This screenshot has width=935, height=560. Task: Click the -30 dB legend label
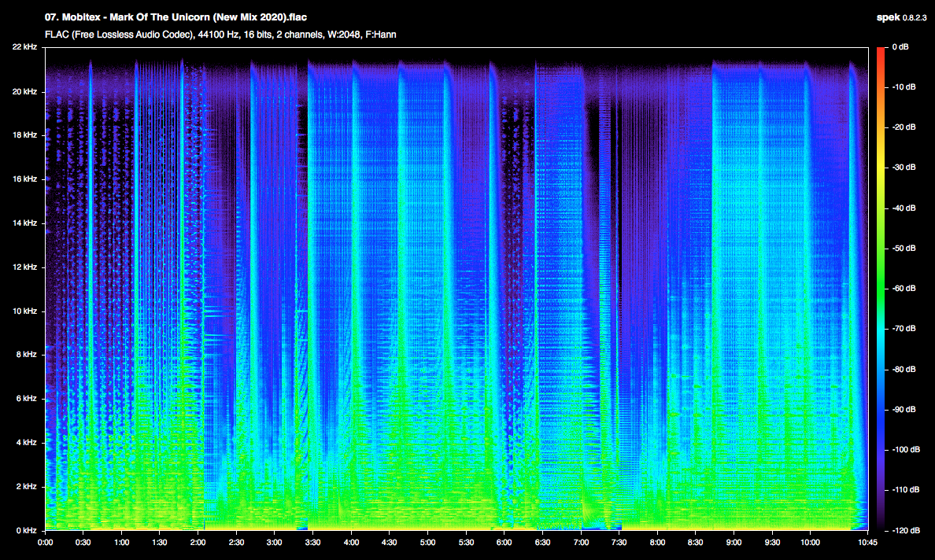coord(904,168)
